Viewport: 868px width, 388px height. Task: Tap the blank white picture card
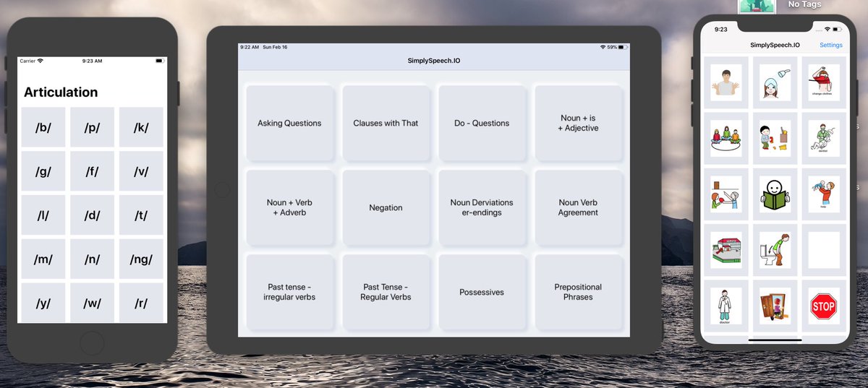[x=824, y=250]
